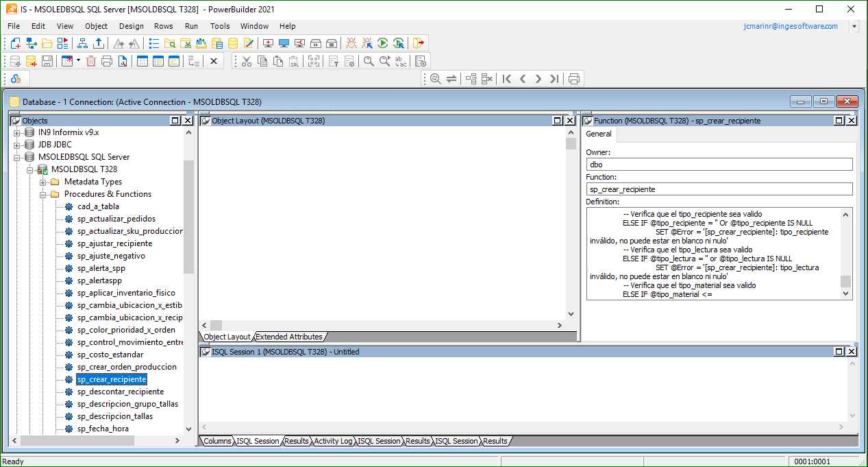Click the trash can Delete icon
Image resolution: width=868 pixels, height=467 pixels.
click(x=91, y=61)
